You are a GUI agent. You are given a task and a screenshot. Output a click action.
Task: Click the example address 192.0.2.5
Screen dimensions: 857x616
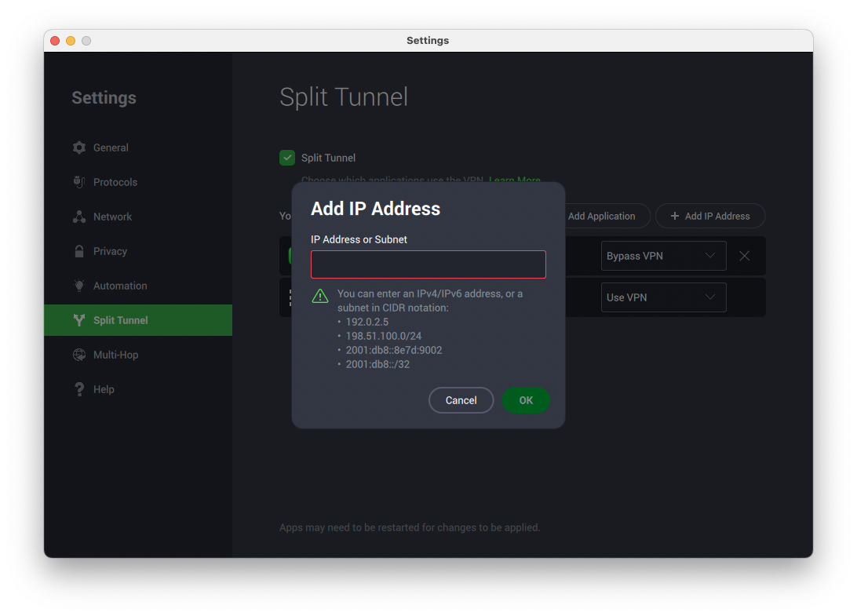click(x=367, y=322)
